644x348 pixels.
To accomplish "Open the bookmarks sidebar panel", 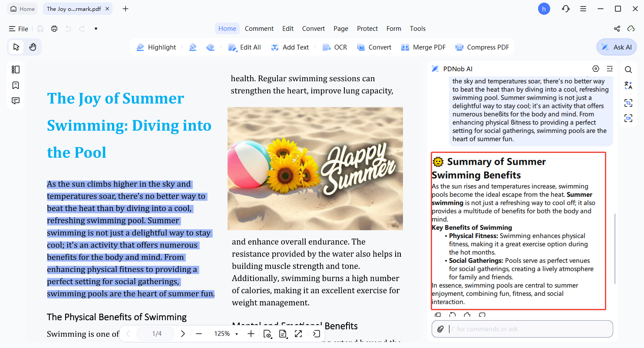I will (x=16, y=85).
